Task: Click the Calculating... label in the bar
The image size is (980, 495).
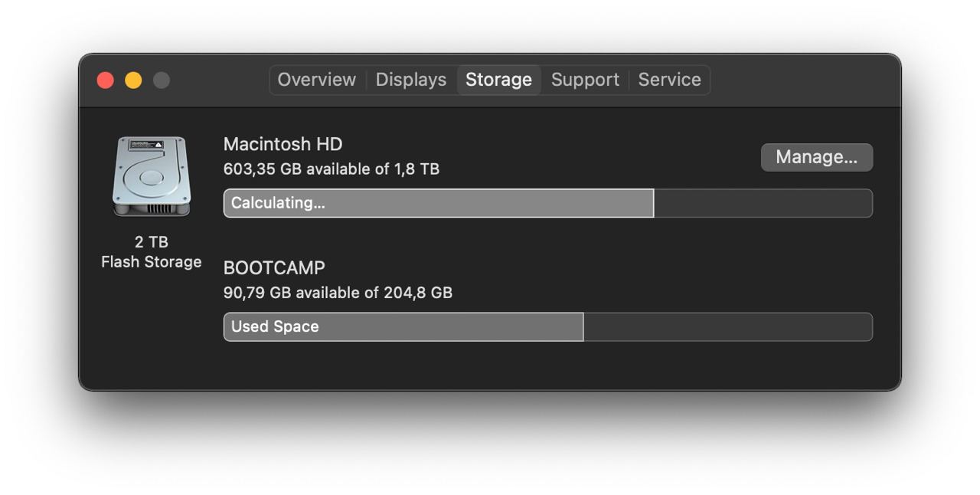Action: click(278, 203)
